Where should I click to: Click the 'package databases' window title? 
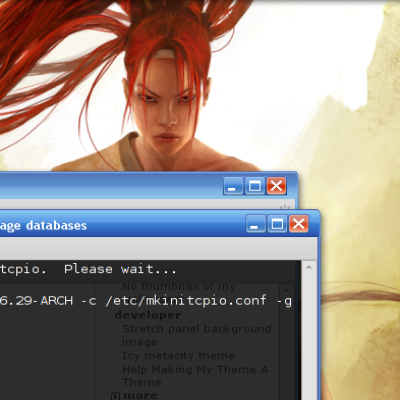click(x=43, y=226)
